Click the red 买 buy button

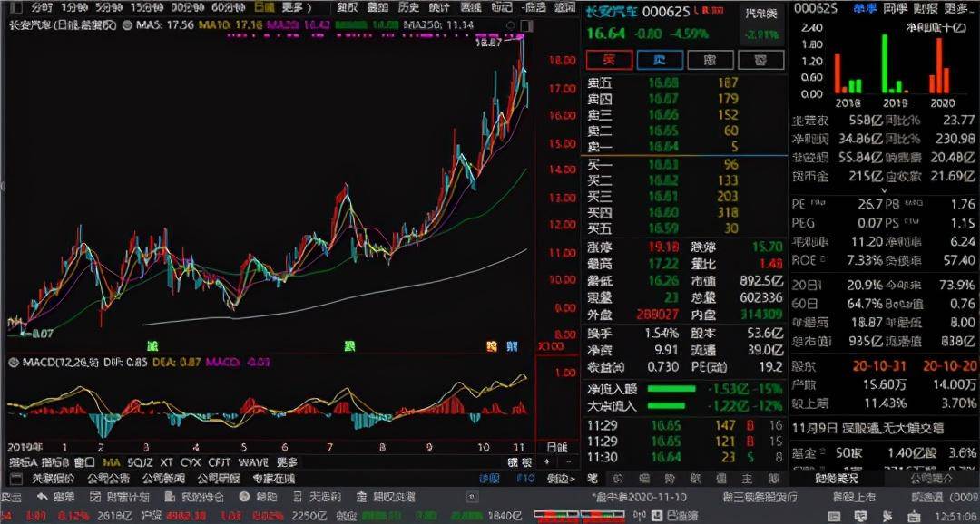[608, 59]
